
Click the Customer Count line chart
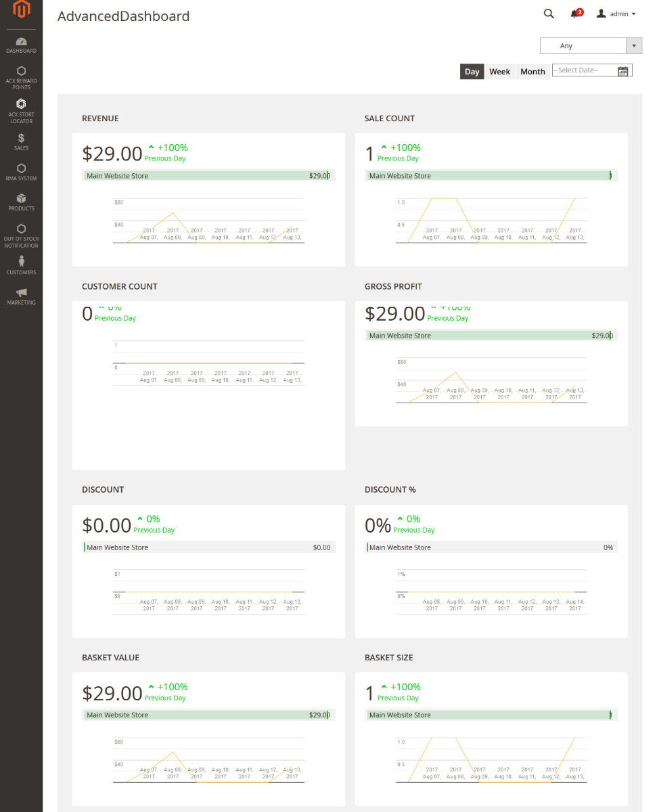(208, 364)
